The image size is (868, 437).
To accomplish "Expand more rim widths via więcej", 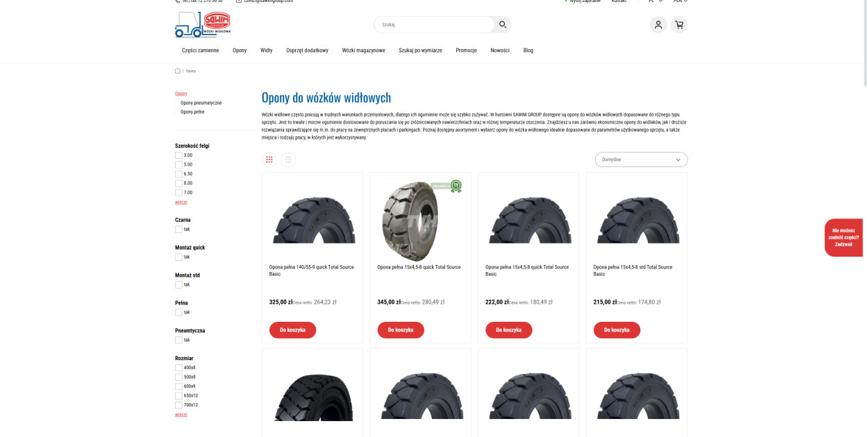I will pyautogui.click(x=181, y=203).
